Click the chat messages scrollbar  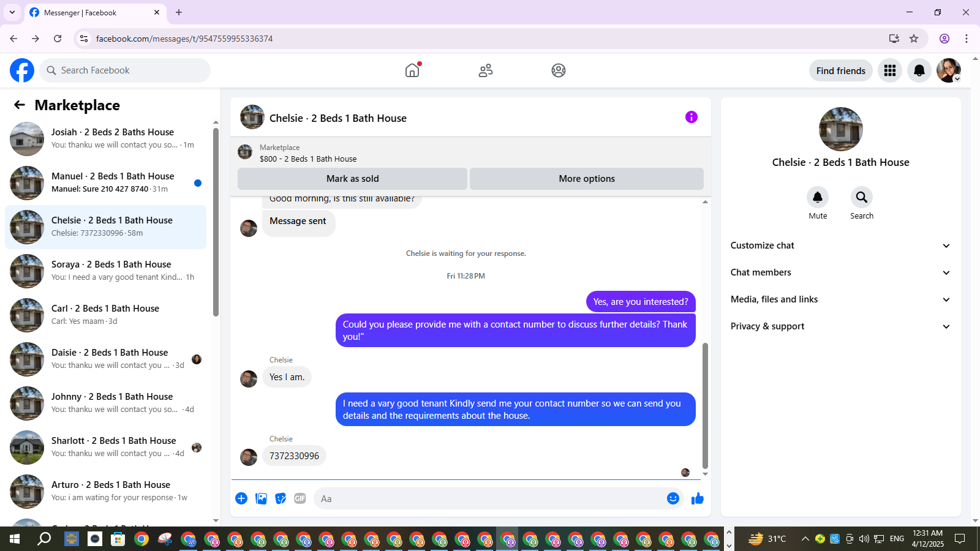[705, 405]
